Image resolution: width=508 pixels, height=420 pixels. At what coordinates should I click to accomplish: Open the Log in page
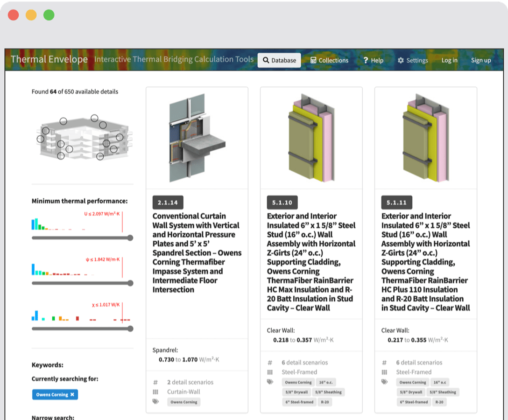pos(449,60)
